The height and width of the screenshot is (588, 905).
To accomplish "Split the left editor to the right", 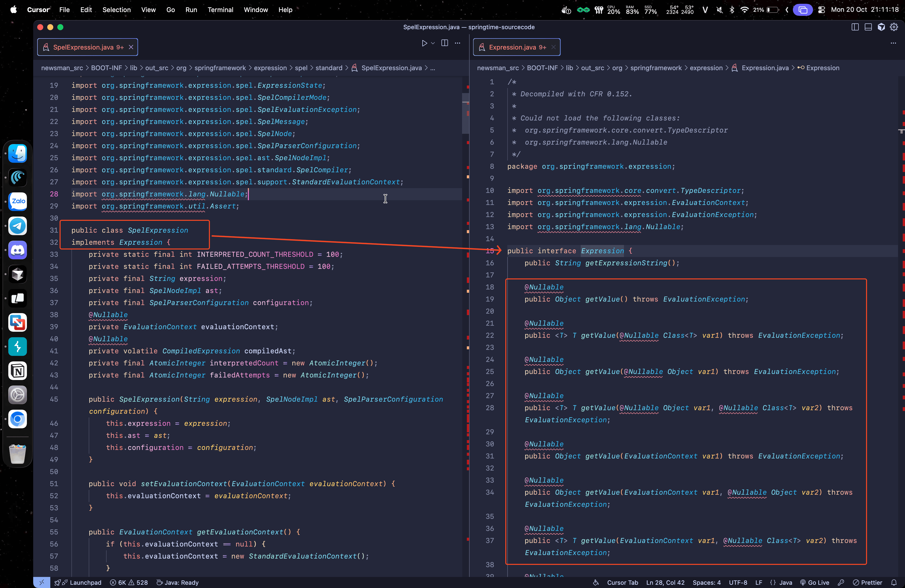I will (444, 43).
